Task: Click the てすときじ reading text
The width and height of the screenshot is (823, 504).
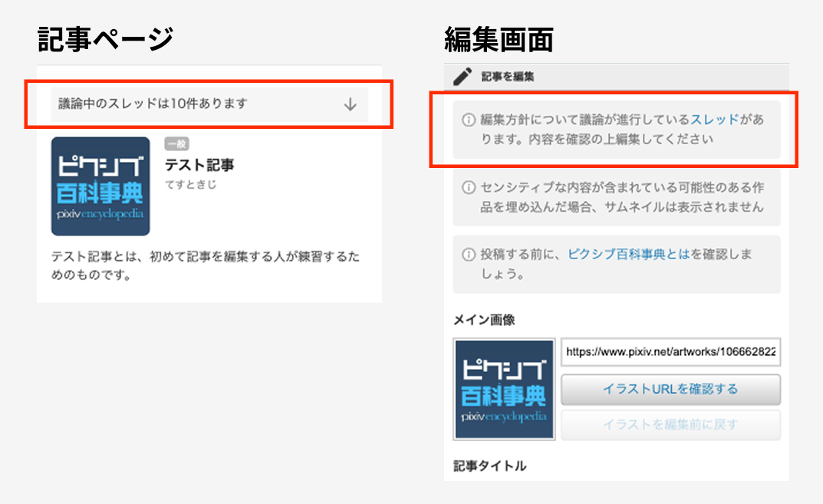Action: [x=190, y=185]
